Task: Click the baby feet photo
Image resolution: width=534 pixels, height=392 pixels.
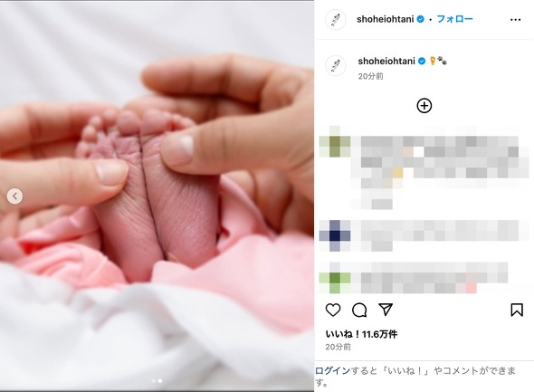Action: click(x=157, y=196)
